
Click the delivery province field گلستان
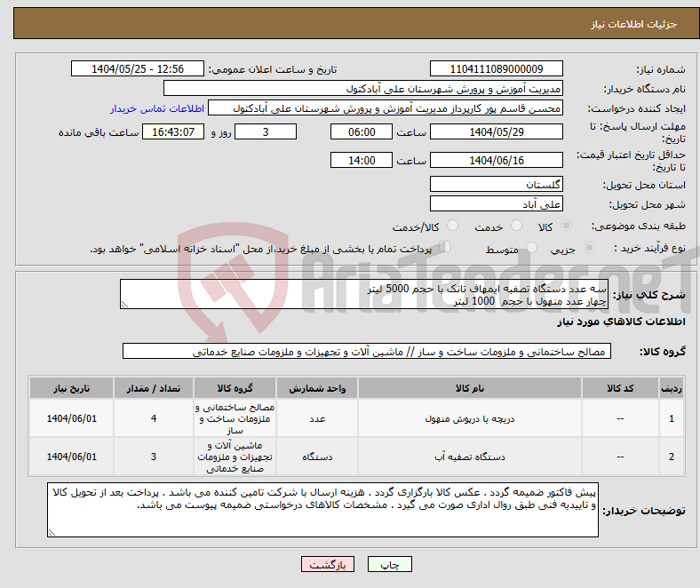(x=497, y=184)
